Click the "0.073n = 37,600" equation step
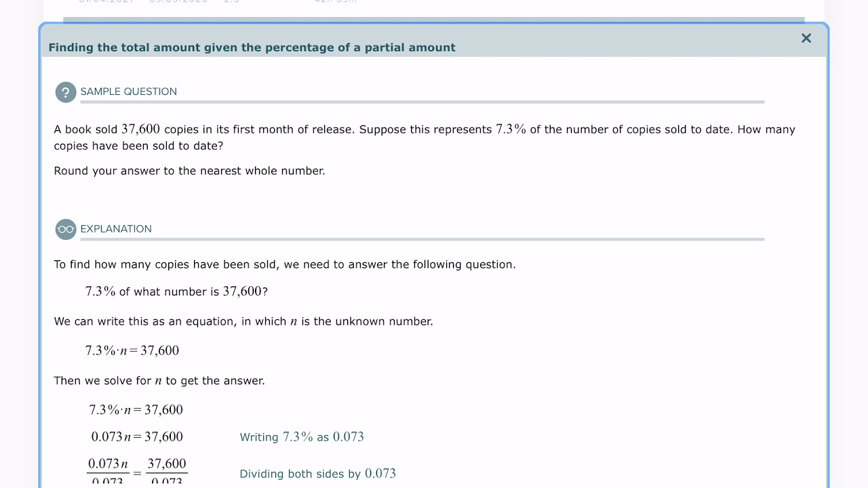868x488 pixels. [x=137, y=436]
